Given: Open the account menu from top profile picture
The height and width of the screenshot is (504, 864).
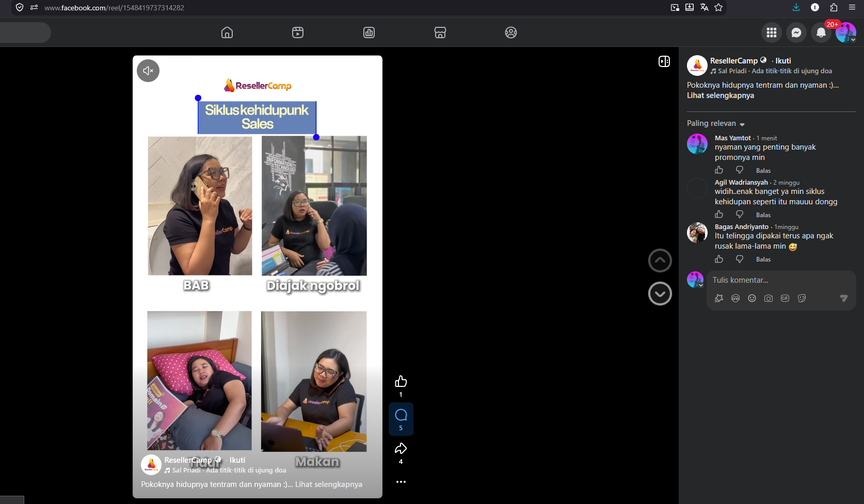Looking at the screenshot, I should (846, 32).
